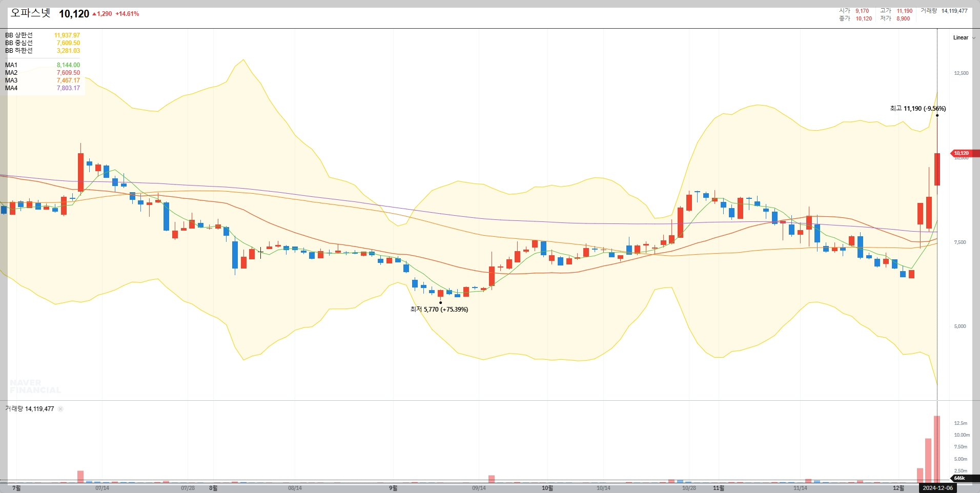This screenshot has width=980, height=493.
Task: Click the 5,000 price axis label
Action: click(x=959, y=326)
